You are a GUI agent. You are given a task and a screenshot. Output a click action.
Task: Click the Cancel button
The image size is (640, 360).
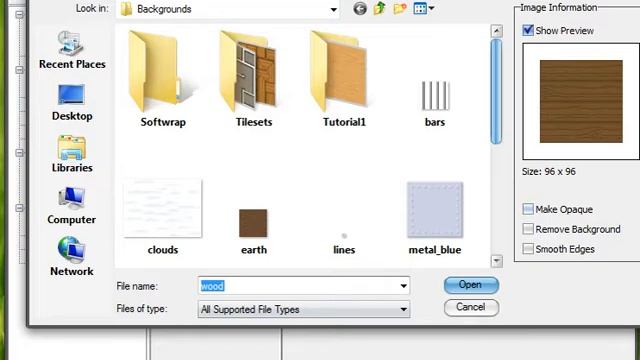tap(471, 307)
